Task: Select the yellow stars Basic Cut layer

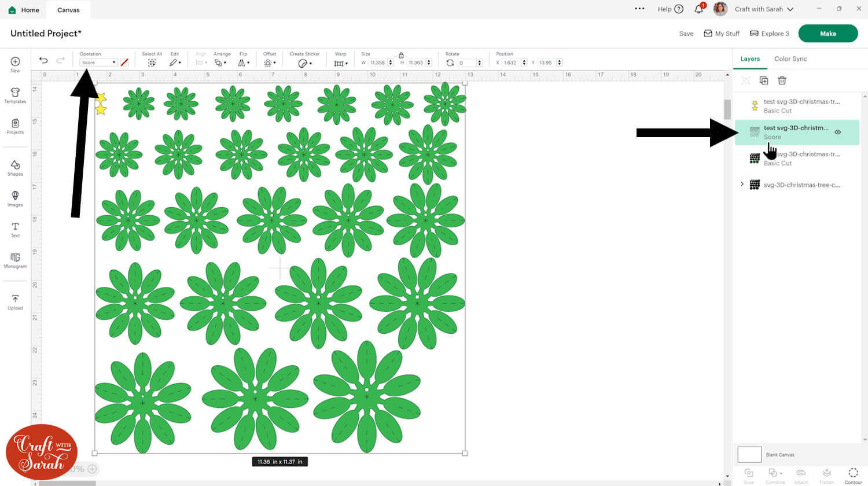Action: [797, 106]
